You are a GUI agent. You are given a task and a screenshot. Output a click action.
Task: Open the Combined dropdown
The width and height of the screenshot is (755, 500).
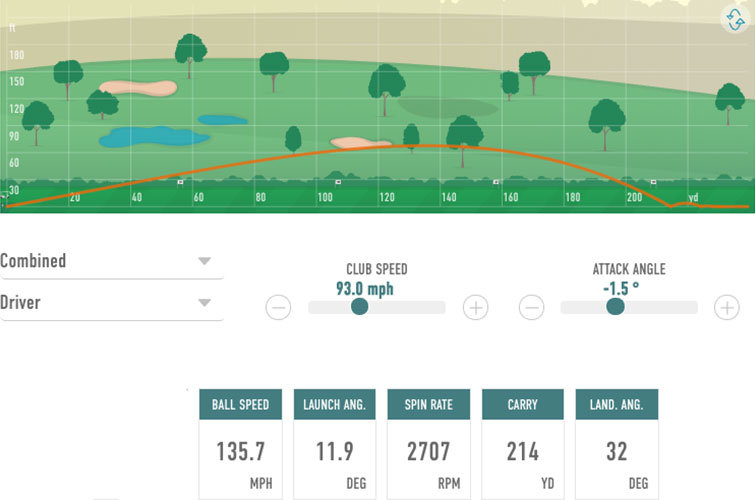click(110, 261)
